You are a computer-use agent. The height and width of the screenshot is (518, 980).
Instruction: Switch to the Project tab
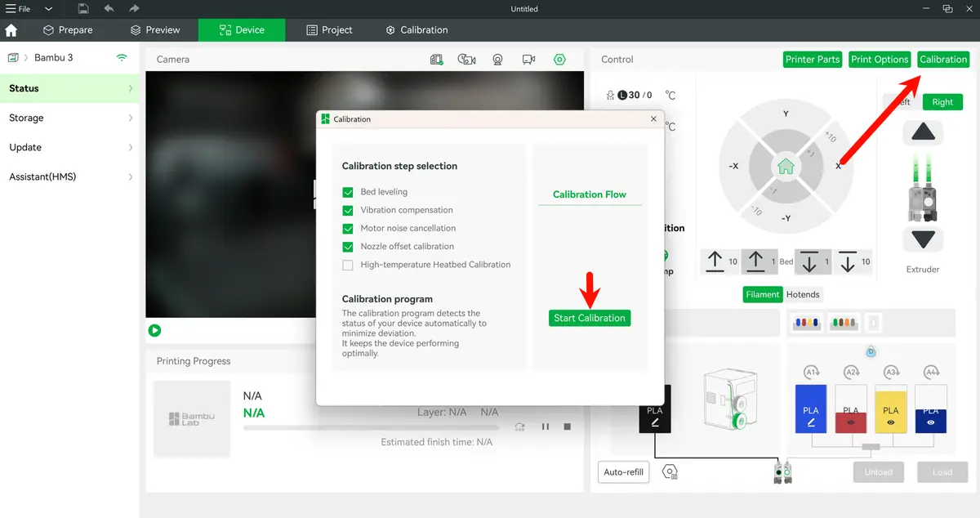[329, 30]
